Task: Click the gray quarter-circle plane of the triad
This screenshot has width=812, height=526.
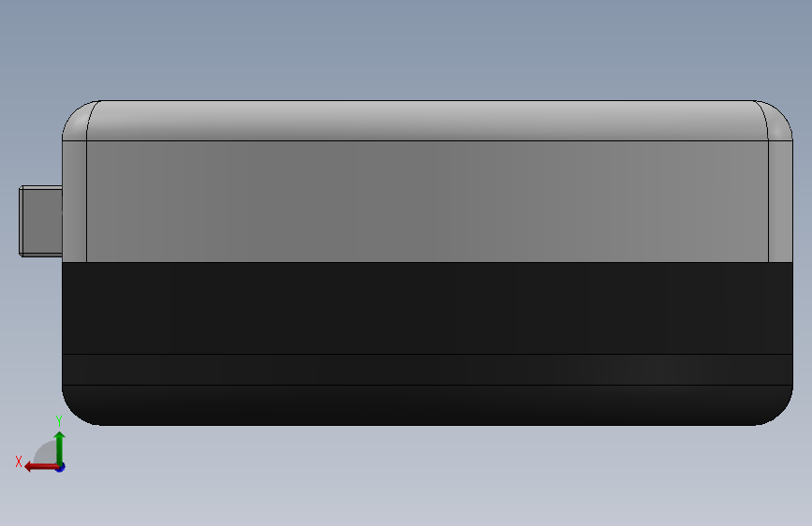Action: click(46, 452)
